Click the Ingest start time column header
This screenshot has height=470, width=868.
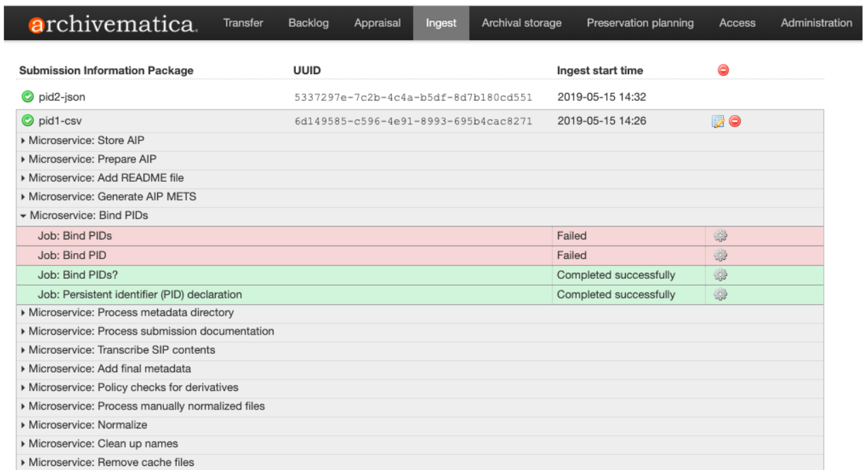click(x=600, y=71)
